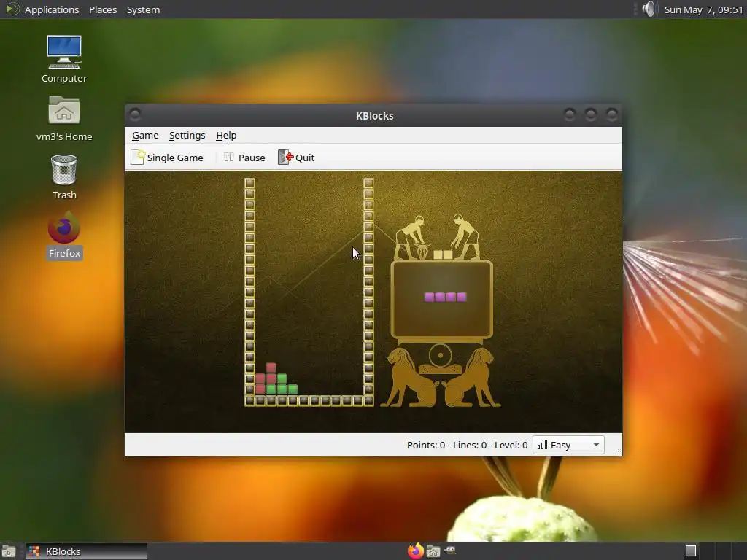This screenshot has width=747, height=560.
Task: Quit KBlocks using the toolbar button
Action: pos(296,157)
